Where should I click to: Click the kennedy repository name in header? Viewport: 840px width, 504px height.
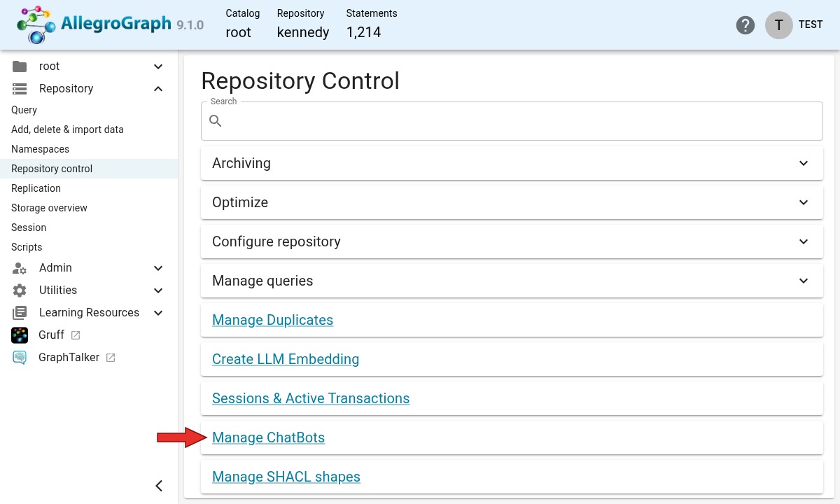(x=303, y=32)
